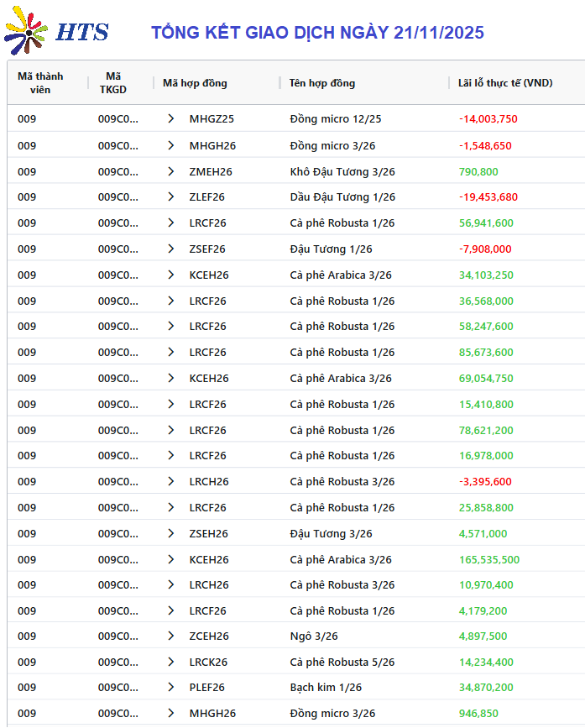Image resolution: width=585 pixels, height=728 pixels.
Task: Select the Tên hợp đồng column header
Action: (322, 83)
